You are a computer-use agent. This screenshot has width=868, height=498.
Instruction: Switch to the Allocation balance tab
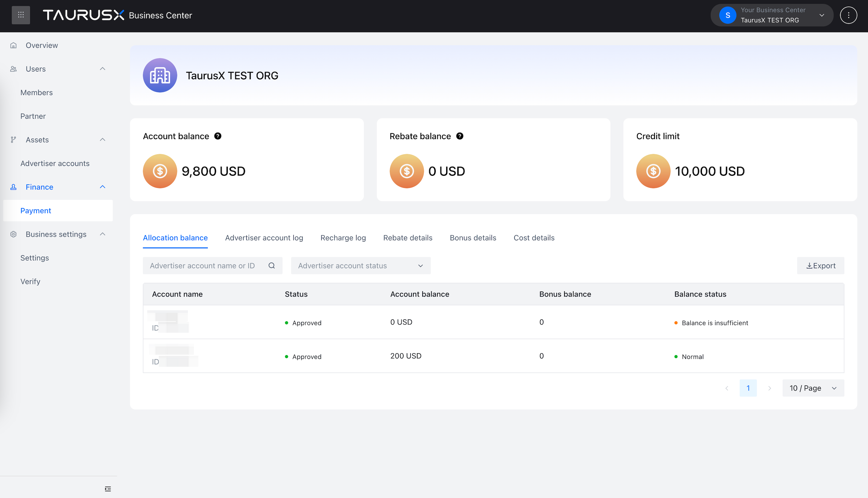pos(175,238)
